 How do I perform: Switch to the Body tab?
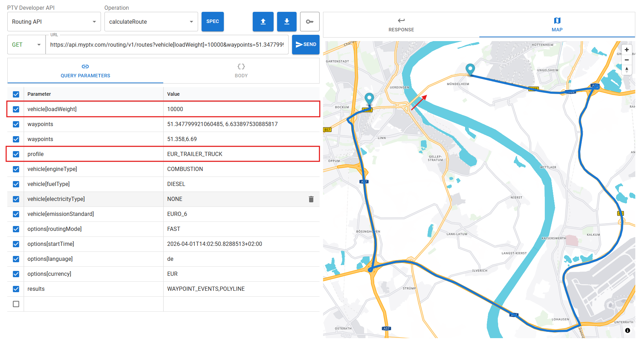[x=241, y=71]
